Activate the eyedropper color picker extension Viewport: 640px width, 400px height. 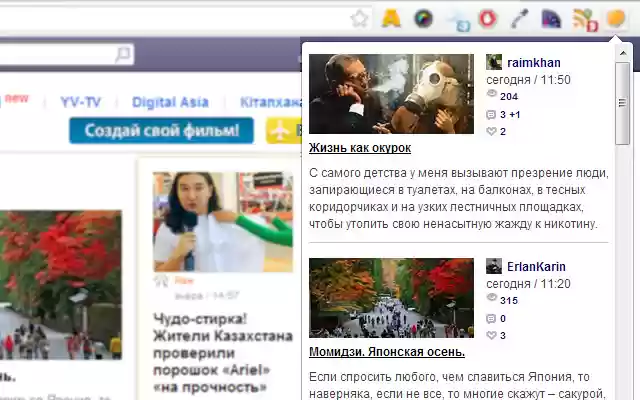tap(519, 19)
